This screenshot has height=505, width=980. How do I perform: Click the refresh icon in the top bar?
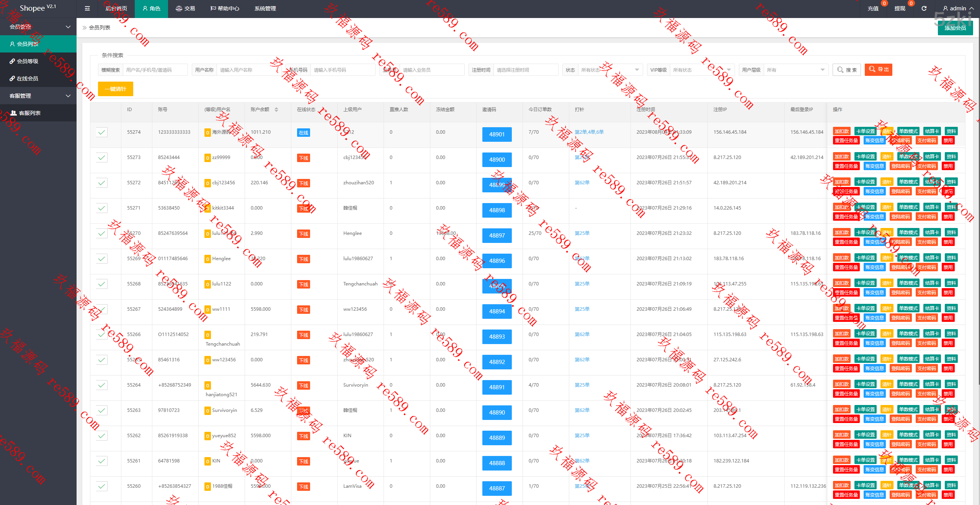coord(924,8)
